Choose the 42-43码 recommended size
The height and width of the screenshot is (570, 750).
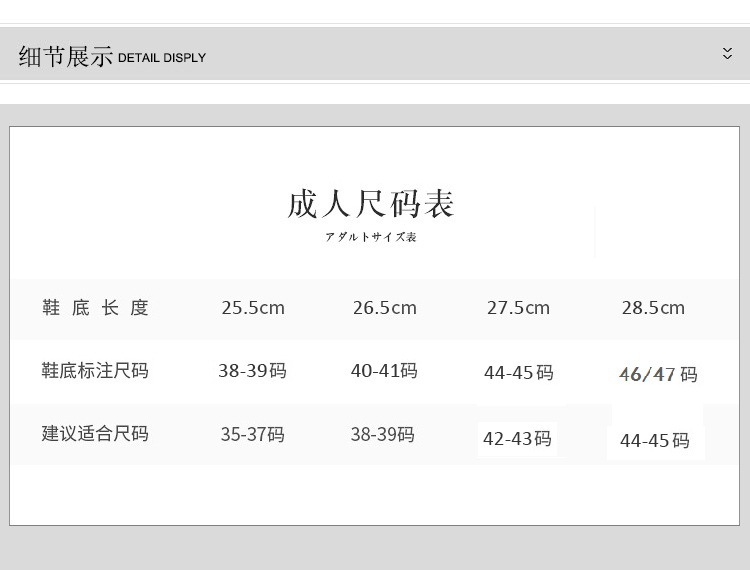click(517, 439)
